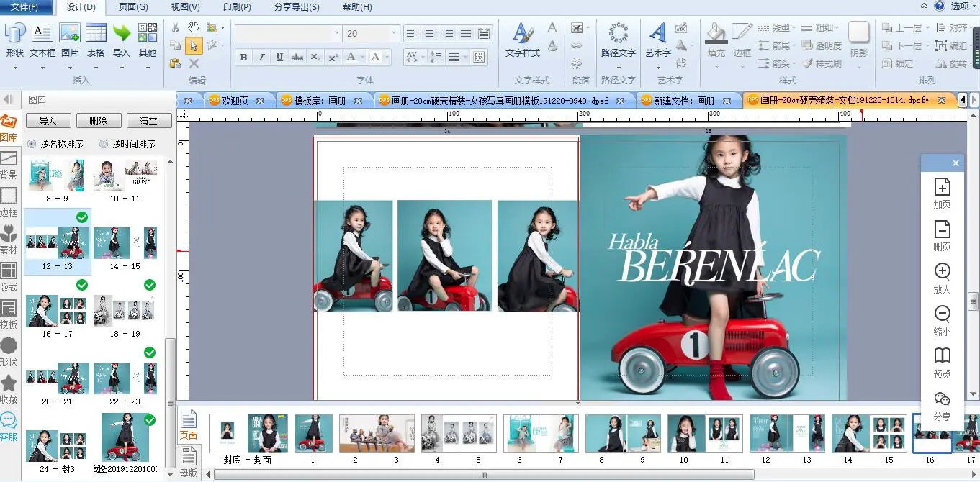
Task: Open the 页面(G) ribbon tab
Action: [x=133, y=7]
